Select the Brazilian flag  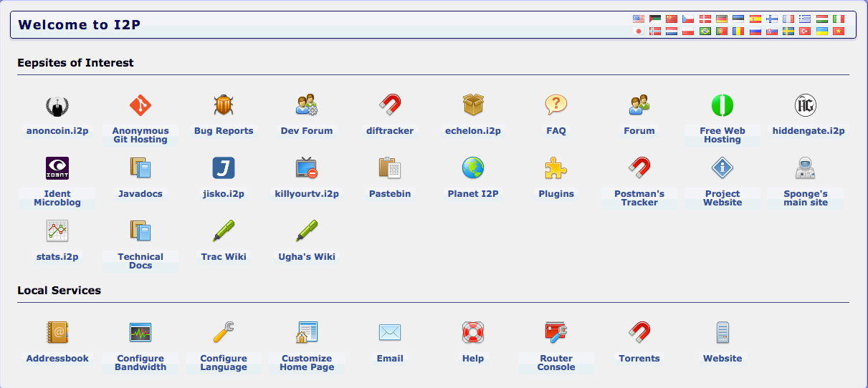coord(705,31)
